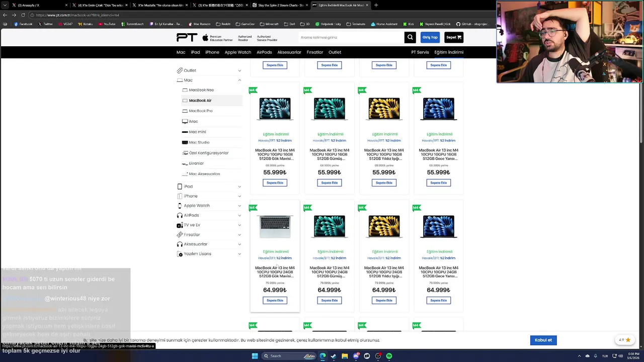Open a new browser tab

tap(376, 5)
